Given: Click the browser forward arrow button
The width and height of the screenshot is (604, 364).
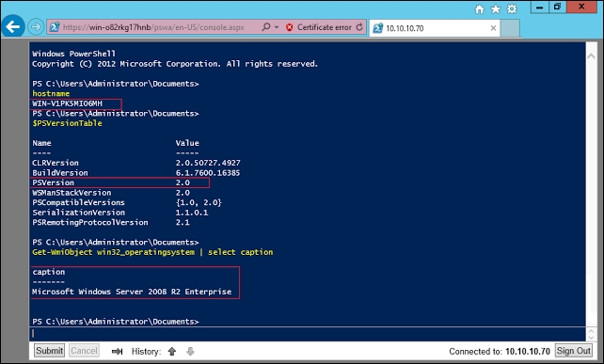Looking at the screenshot, I should [36, 27].
